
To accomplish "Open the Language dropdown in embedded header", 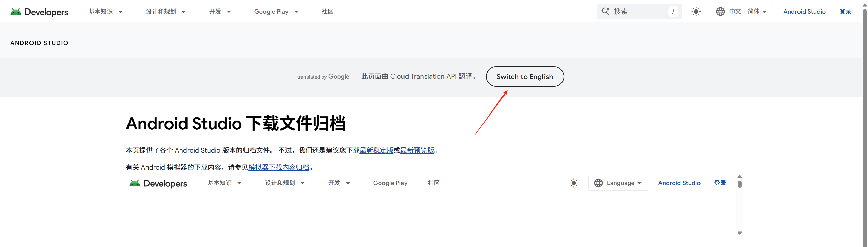I will (618, 183).
